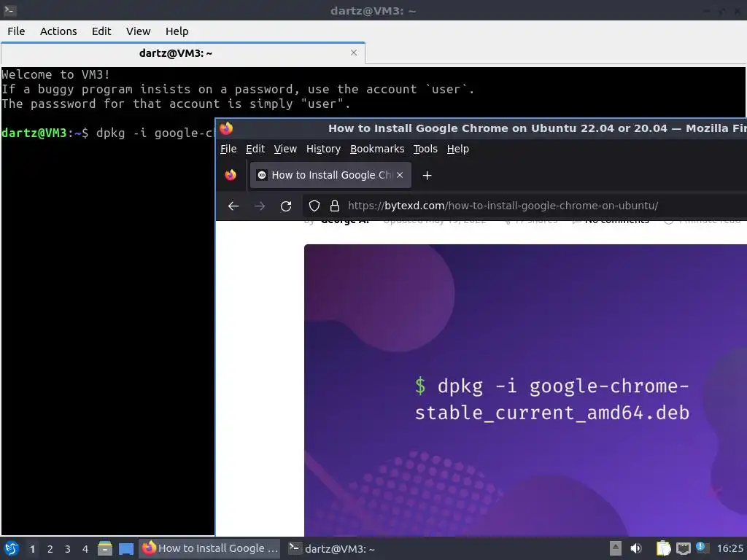Open Firefox View menu
Screen dimensions: 747x560
point(285,149)
